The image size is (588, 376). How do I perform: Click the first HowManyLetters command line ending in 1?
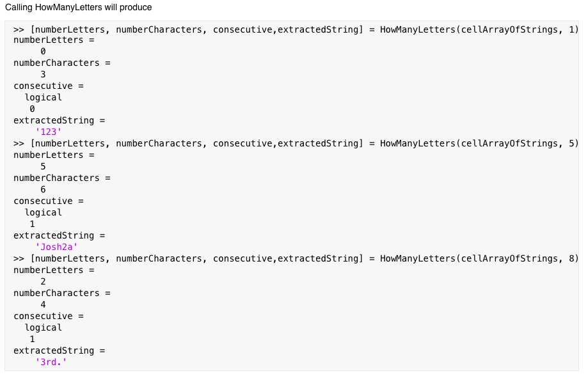[296, 29]
